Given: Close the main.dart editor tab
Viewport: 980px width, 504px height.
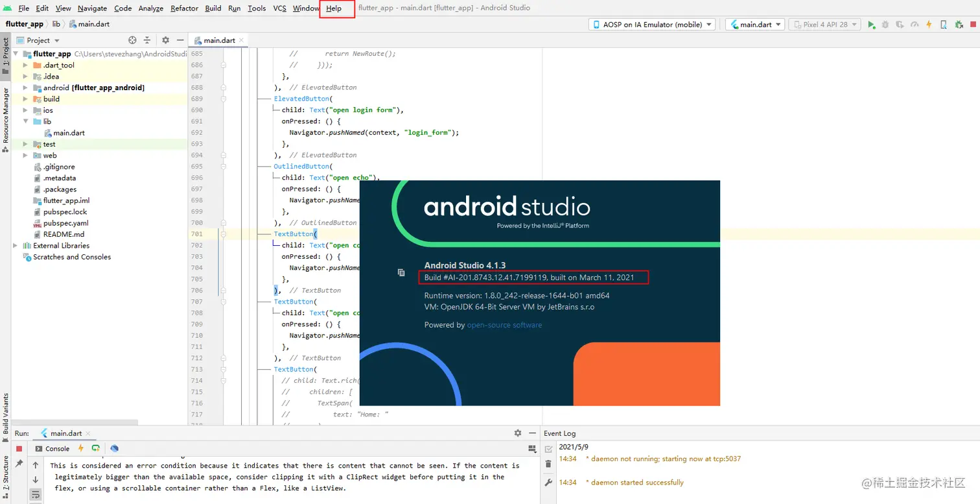Looking at the screenshot, I should (242, 40).
